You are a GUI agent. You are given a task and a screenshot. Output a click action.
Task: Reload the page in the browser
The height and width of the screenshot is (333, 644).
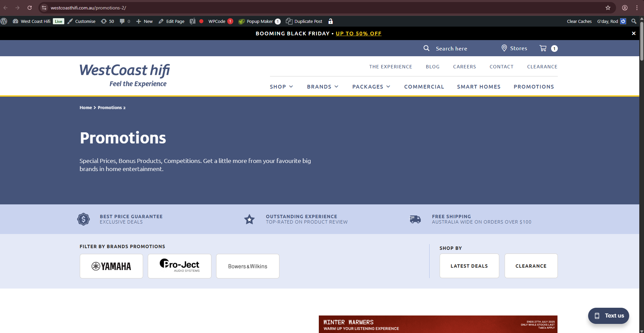(x=30, y=8)
